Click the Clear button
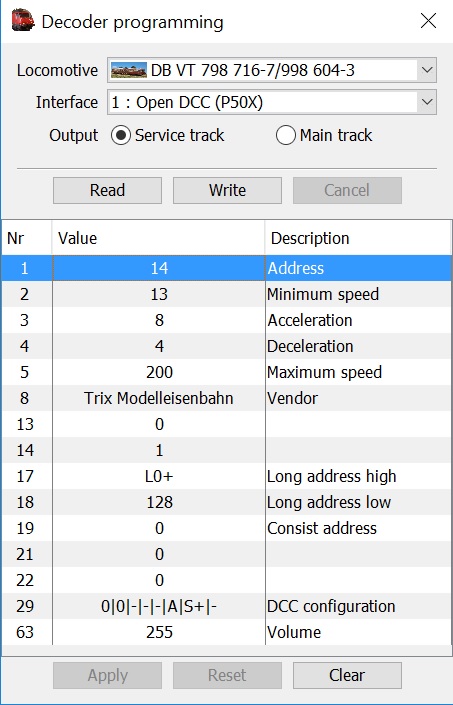Image resolution: width=453 pixels, height=705 pixels. point(347,675)
